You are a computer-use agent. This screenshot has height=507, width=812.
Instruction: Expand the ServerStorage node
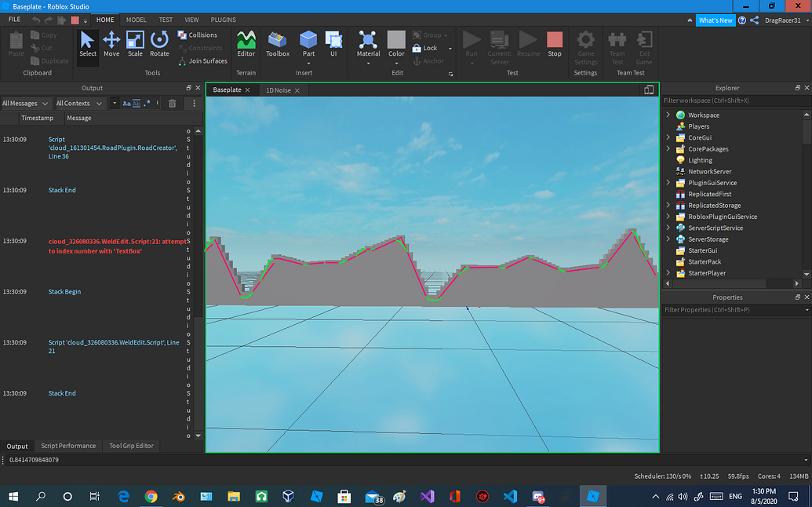[668, 239]
